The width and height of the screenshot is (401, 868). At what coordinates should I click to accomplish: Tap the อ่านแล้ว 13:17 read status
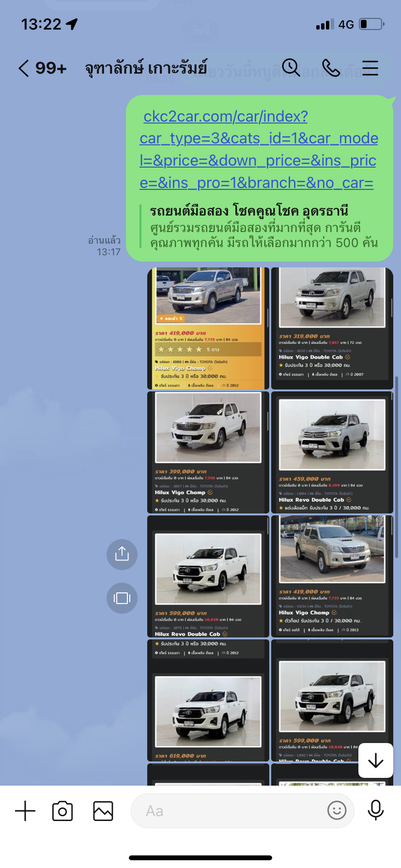click(x=105, y=246)
